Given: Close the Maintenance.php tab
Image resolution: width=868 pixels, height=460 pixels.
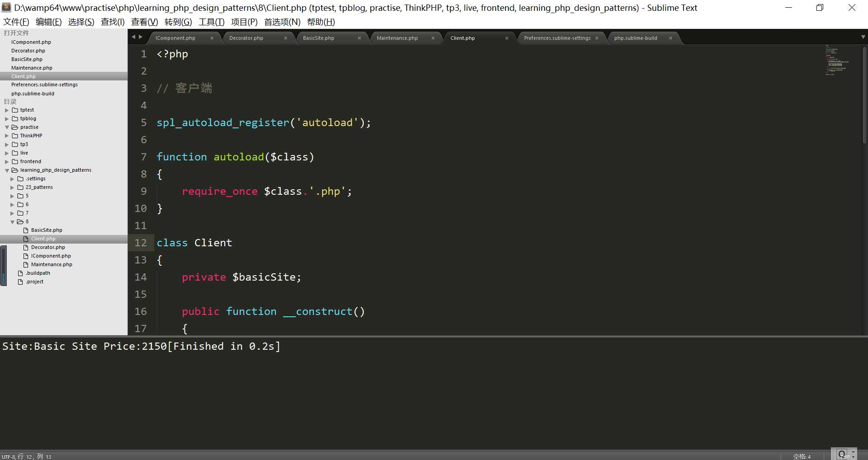Looking at the screenshot, I should click(x=433, y=38).
